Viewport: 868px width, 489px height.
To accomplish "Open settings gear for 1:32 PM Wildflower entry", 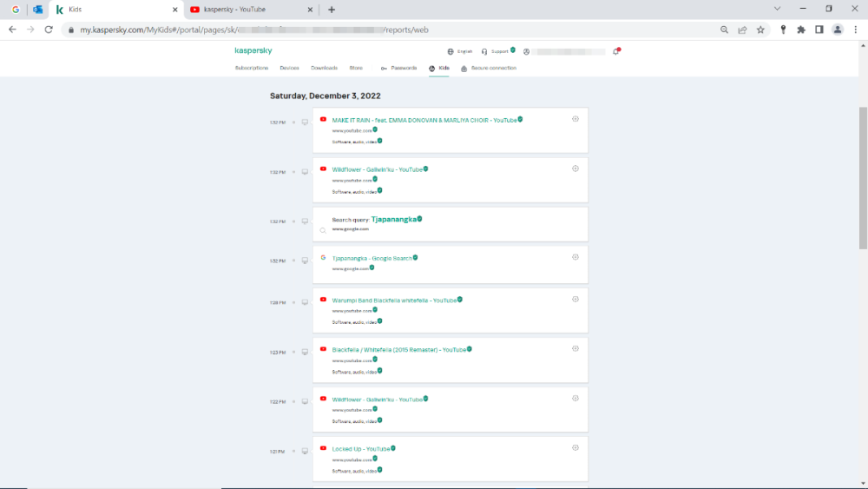I will click(575, 169).
